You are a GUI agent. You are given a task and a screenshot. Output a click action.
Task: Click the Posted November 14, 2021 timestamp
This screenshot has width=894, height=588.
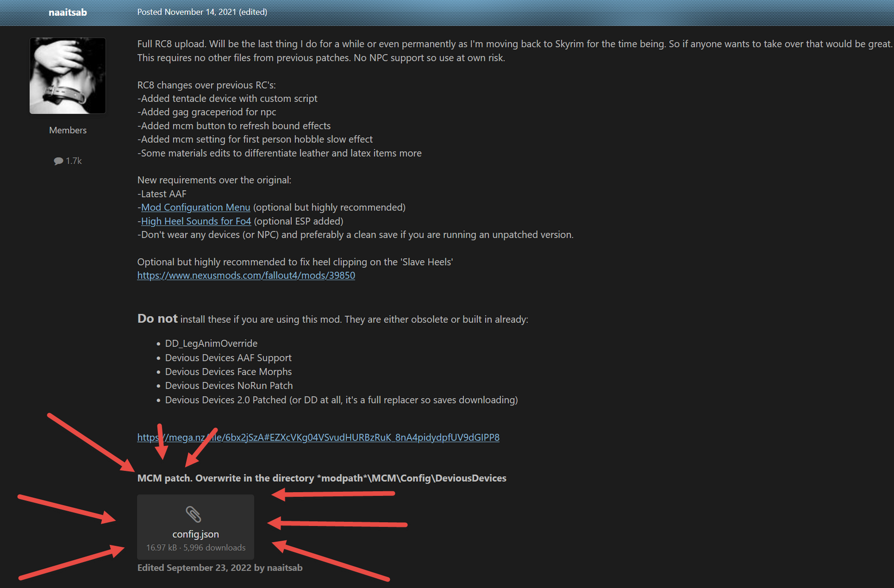click(x=202, y=12)
